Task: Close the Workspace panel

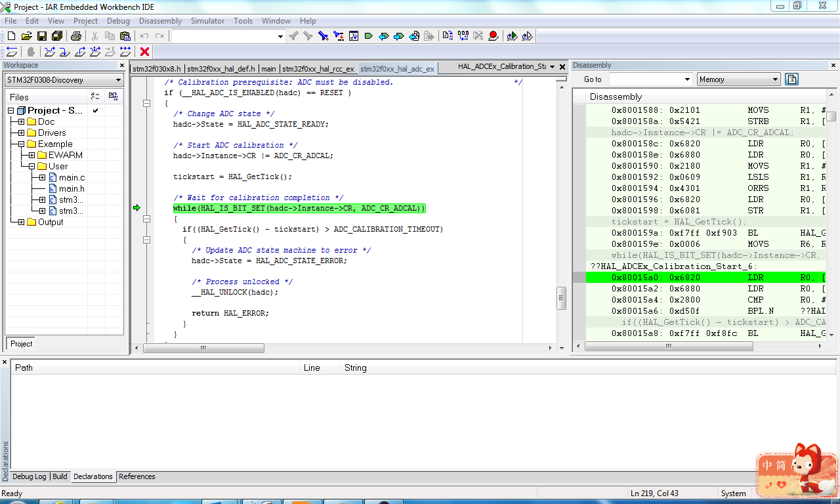Action: 122,66
